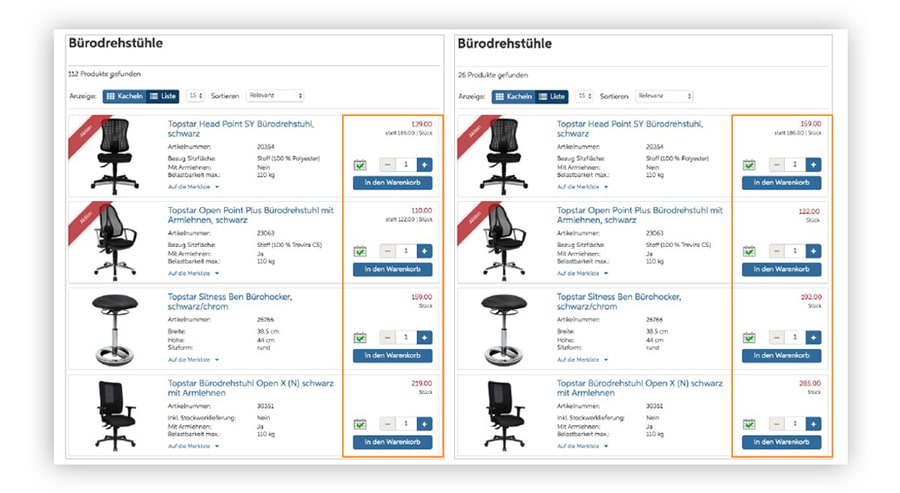Add the 139.00 Head Point chair to Warenkorb

[x=393, y=183]
